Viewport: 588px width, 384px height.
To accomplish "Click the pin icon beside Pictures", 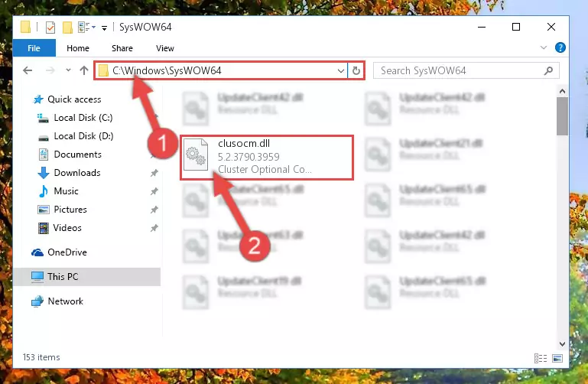I will tap(154, 210).
